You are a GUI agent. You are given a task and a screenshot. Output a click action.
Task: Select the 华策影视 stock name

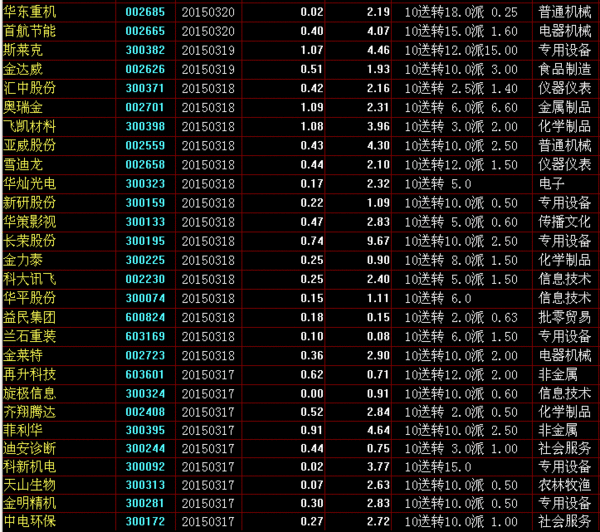pos(30,221)
